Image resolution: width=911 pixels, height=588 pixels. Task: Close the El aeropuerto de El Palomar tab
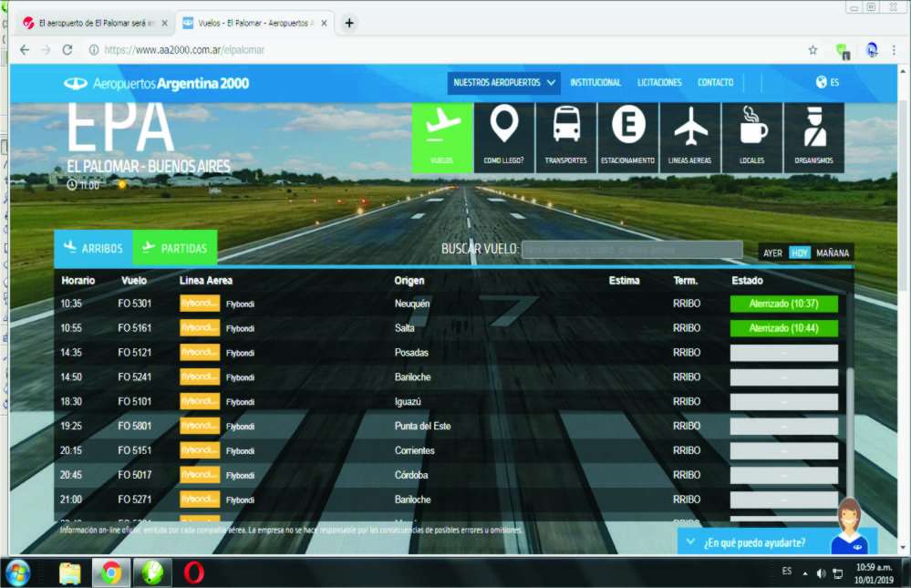tap(164, 23)
